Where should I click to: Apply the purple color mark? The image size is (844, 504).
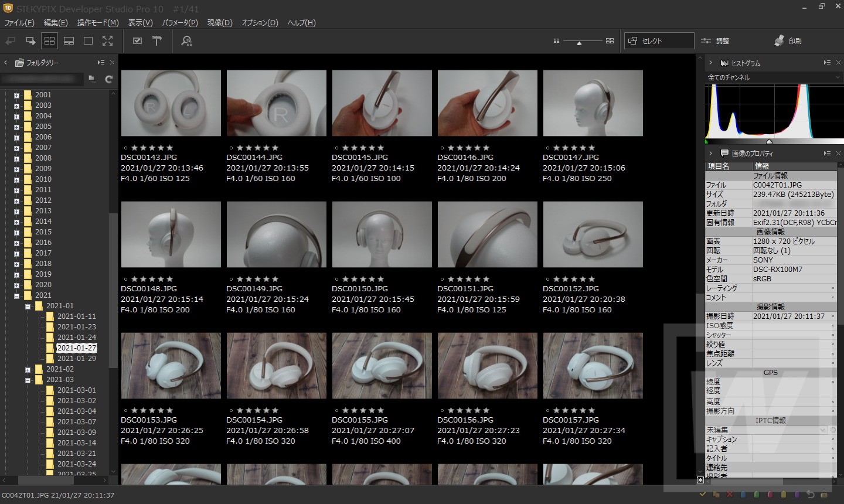coord(797,495)
